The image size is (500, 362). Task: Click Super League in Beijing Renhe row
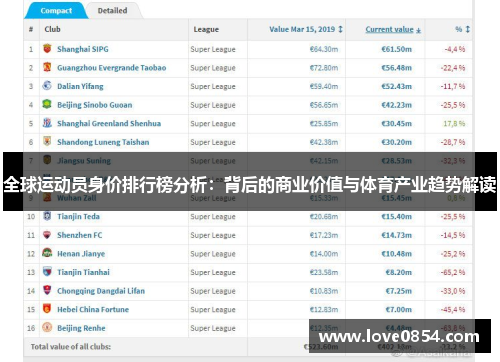(x=213, y=328)
